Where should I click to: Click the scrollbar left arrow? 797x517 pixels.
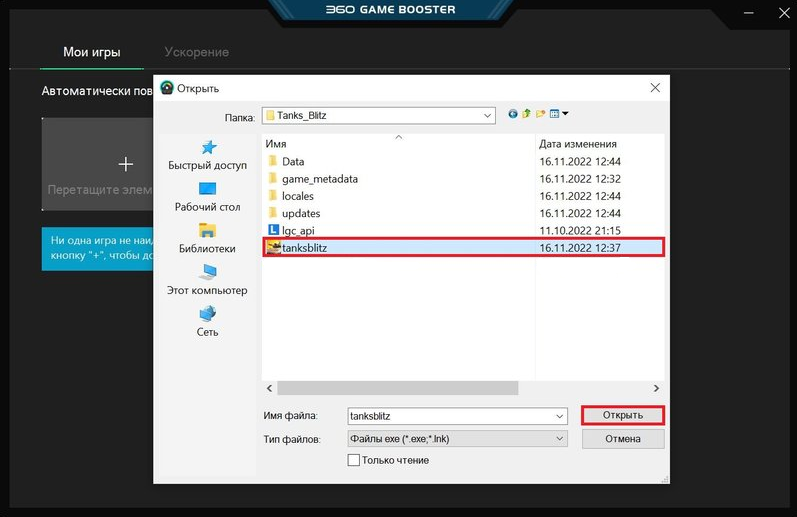pyautogui.click(x=269, y=388)
